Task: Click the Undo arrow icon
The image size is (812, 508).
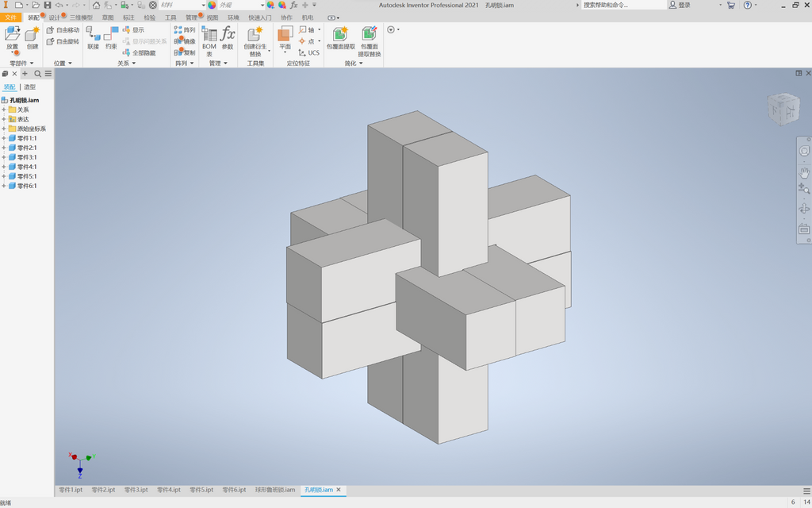Action: [x=59, y=6]
